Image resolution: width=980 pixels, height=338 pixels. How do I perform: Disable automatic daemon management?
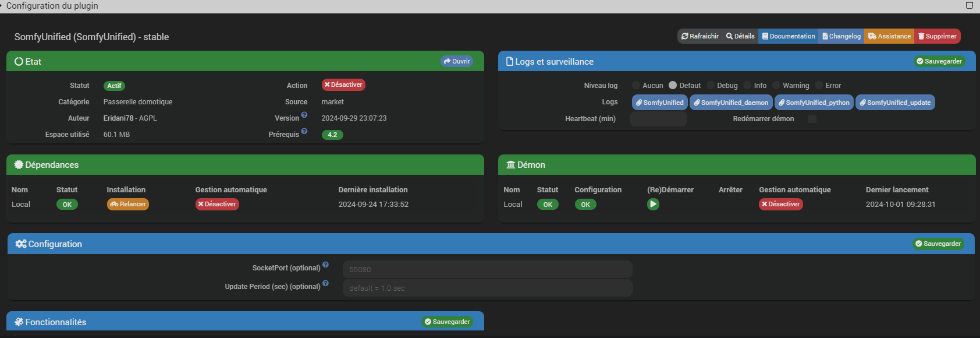coord(780,205)
